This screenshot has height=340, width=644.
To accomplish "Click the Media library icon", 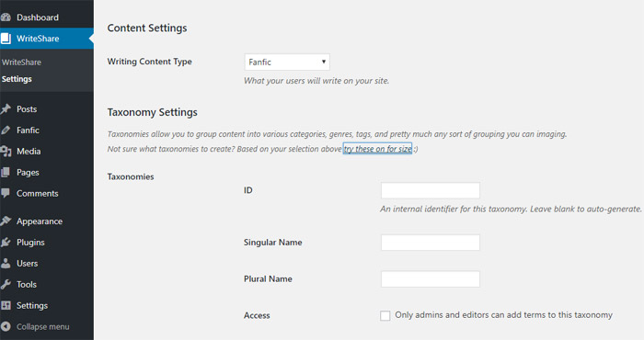I will click(6, 152).
